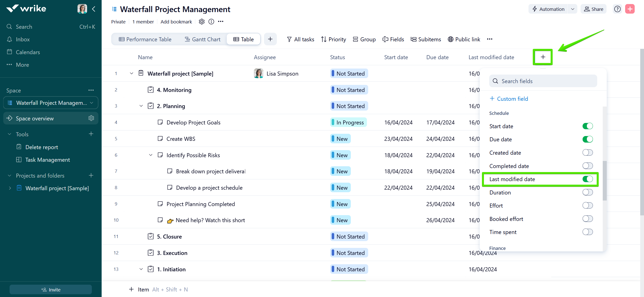
Task: Enable the Duration field toggle
Action: pyautogui.click(x=587, y=192)
